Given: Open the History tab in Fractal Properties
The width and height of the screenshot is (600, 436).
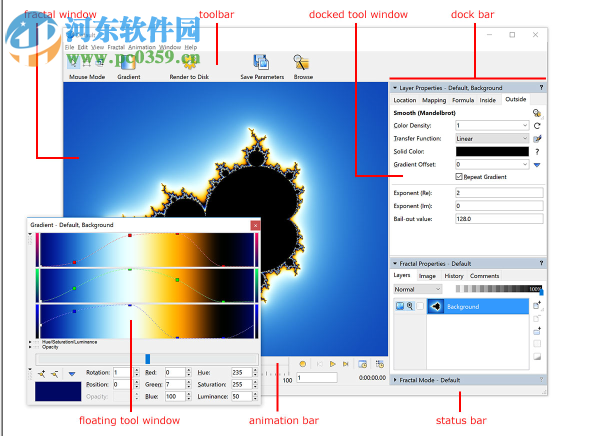Looking at the screenshot, I should (x=454, y=276).
